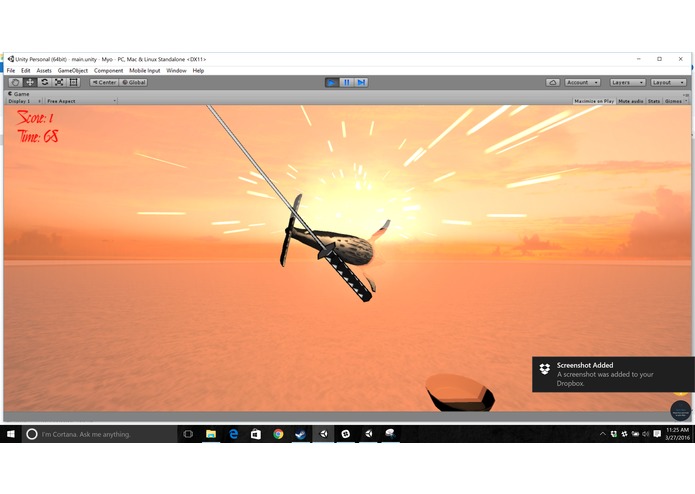Click the Screenshot Added Dropbox notification
Viewport: 695px width, 494px height.
coord(612,374)
